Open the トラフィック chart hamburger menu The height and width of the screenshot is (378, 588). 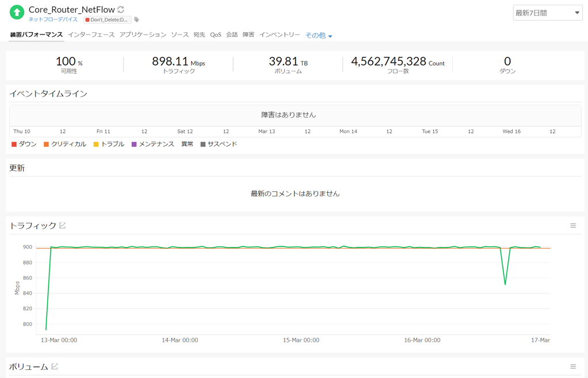(x=572, y=226)
